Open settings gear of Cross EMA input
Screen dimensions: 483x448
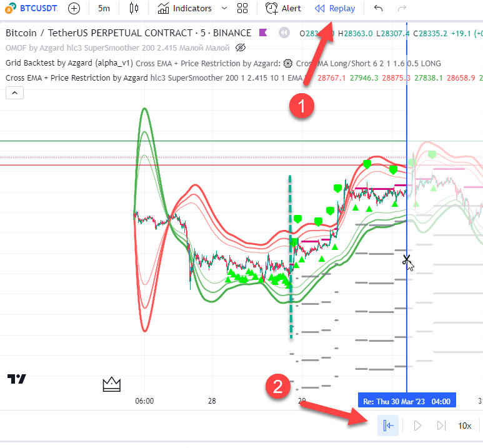point(287,64)
